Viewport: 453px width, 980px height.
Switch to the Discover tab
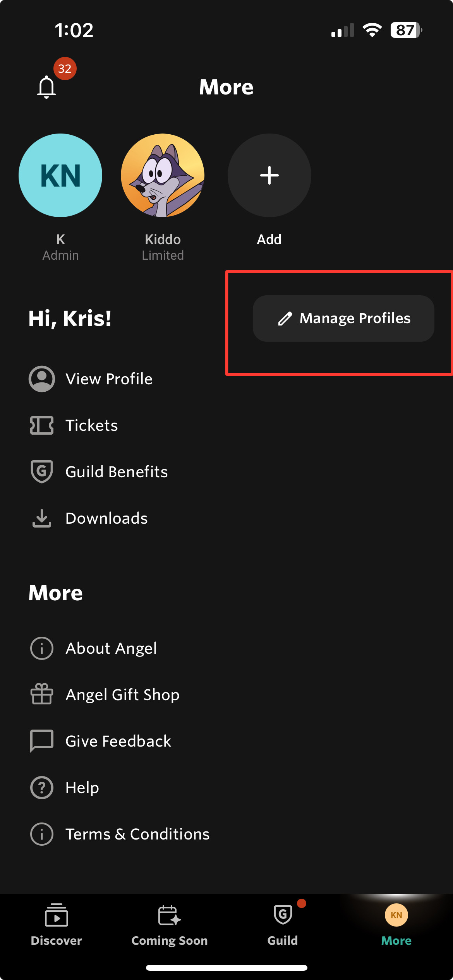tap(57, 925)
